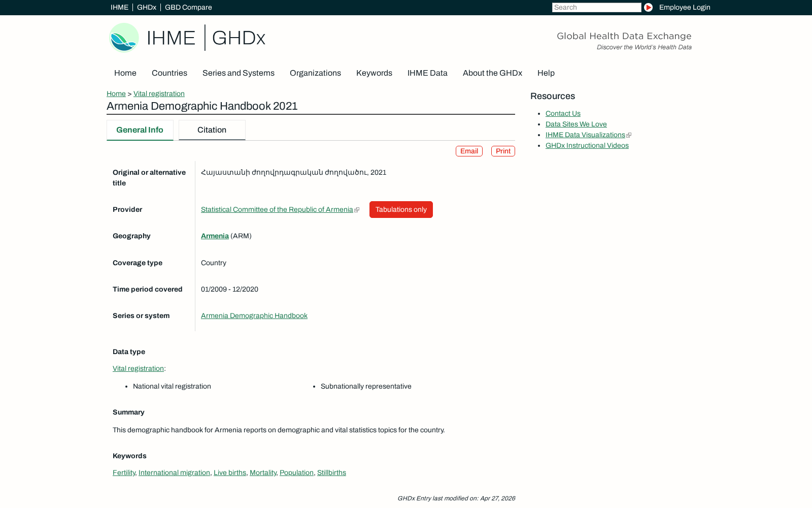The width and height of the screenshot is (812, 508).
Task: Click the GHDx wordmark in the site header
Action: coord(239,38)
